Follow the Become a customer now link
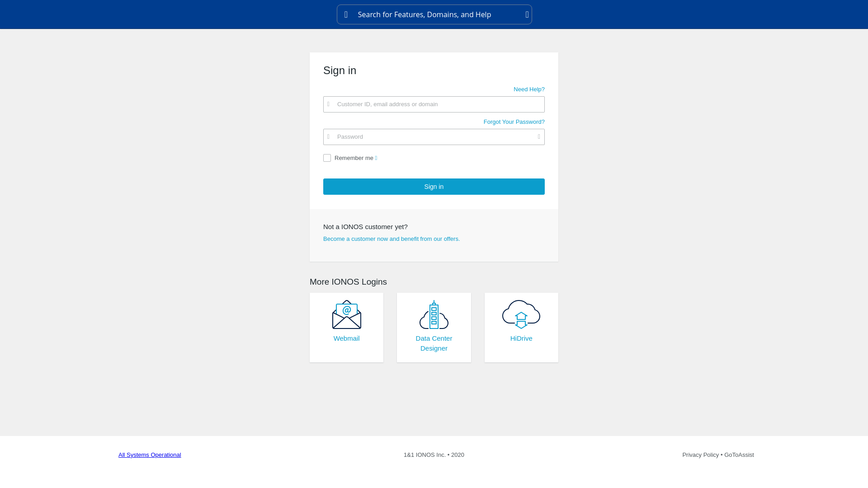Viewport: 868px width, 488px height. click(392, 239)
